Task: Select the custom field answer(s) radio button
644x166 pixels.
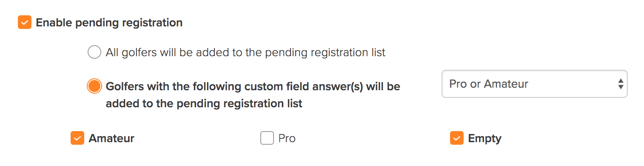Action: 94,86
